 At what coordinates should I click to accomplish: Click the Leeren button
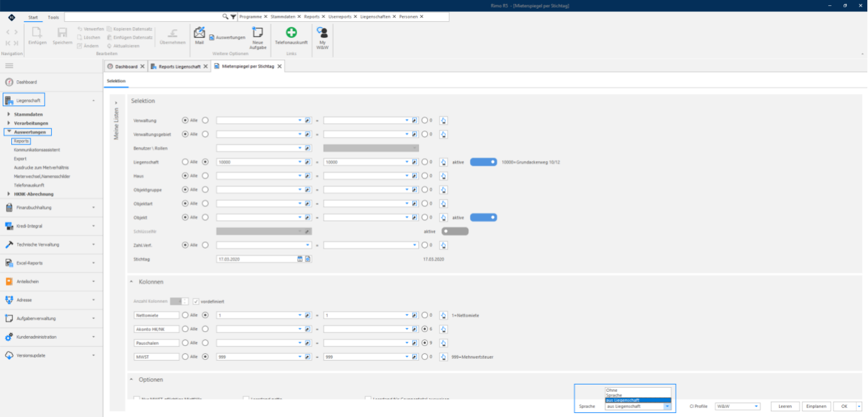pyautogui.click(x=785, y=406)
